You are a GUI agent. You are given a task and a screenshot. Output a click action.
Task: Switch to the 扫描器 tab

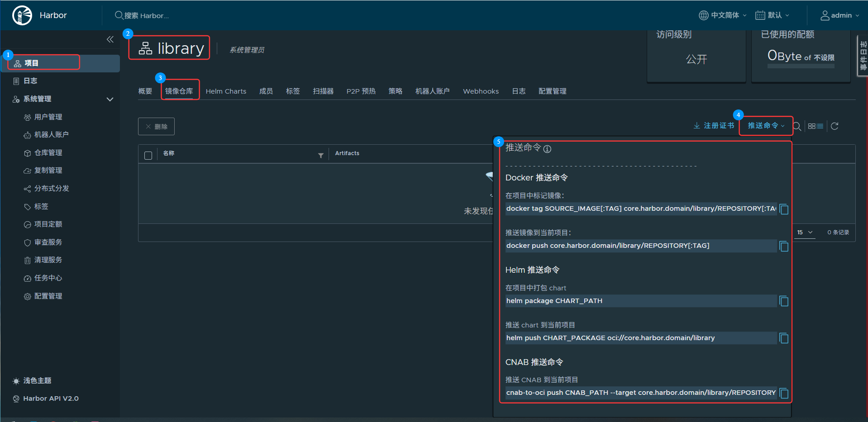coord(324,91)
